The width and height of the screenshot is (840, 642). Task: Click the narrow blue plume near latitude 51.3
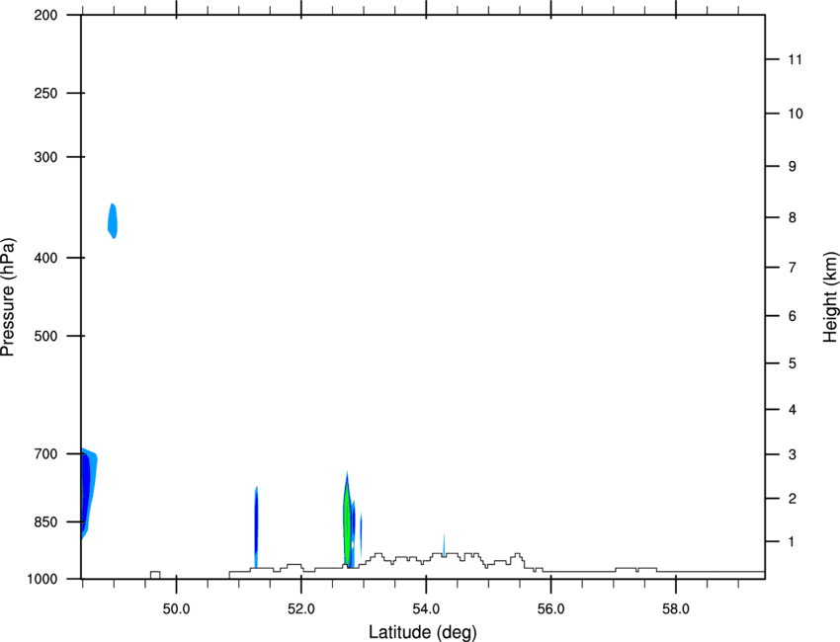[256, 527]
